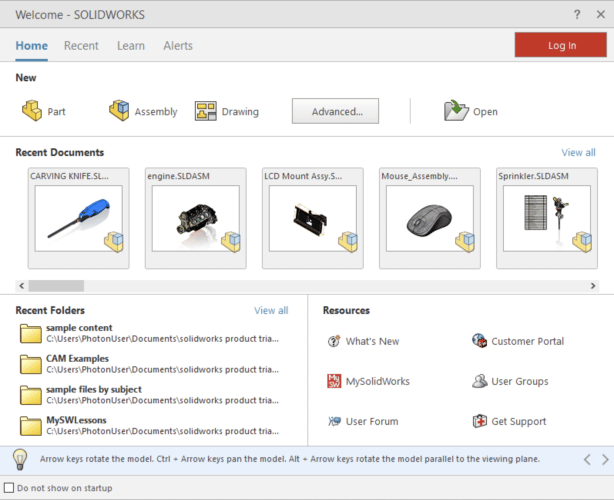
Task: Open the MySWLessons folder icon
Action: coord(31,426)
